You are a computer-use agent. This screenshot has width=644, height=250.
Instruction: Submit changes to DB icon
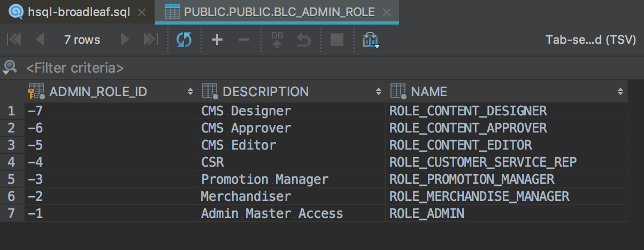277,40
